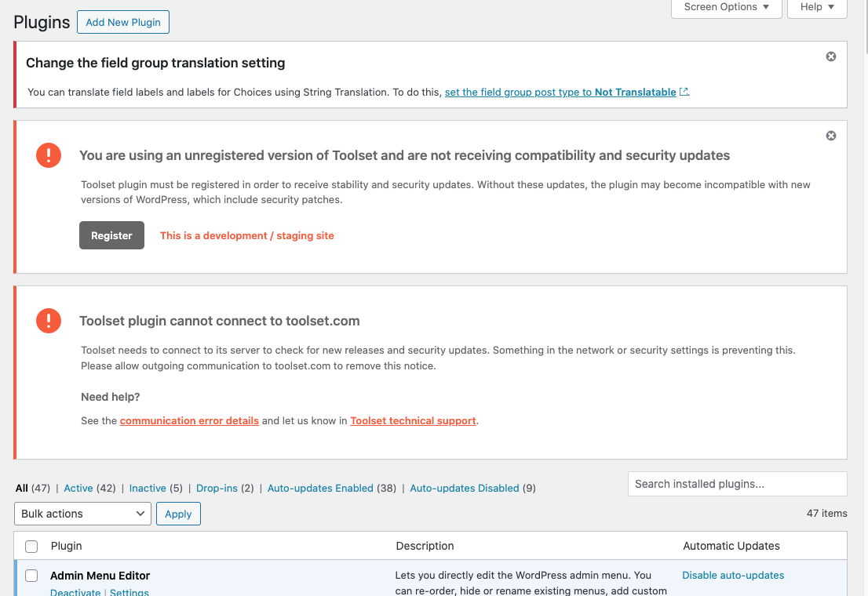Open communication error details link
This screenshot has height=596, width=868.
coord(189,420)
